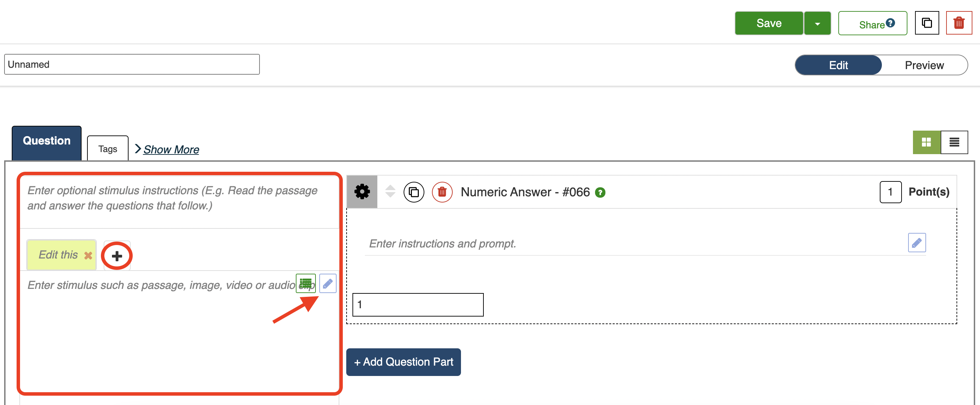Edit instructions and prompt with pencil icon
Viewport: 980px width, 405px height.
[916, 243]
